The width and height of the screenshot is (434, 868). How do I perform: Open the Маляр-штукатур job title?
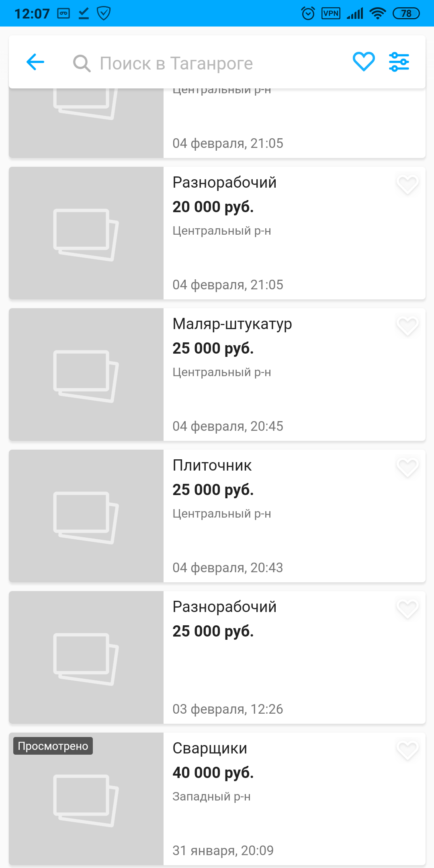[232, 324]
